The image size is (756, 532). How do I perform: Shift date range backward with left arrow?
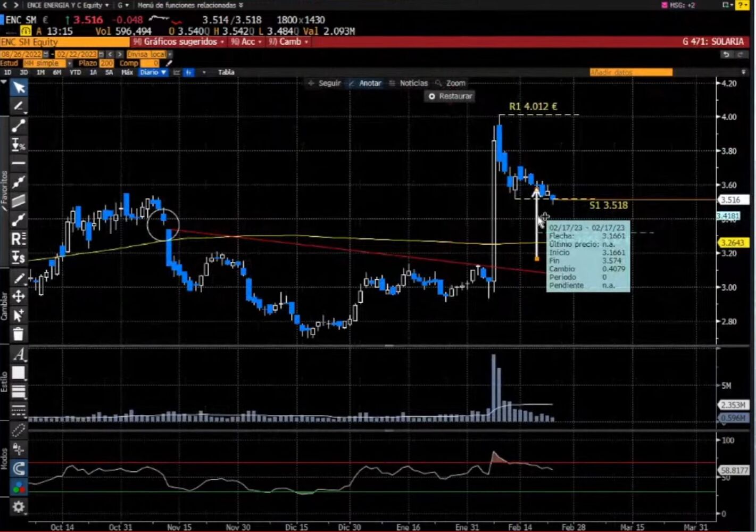(110, 54)
